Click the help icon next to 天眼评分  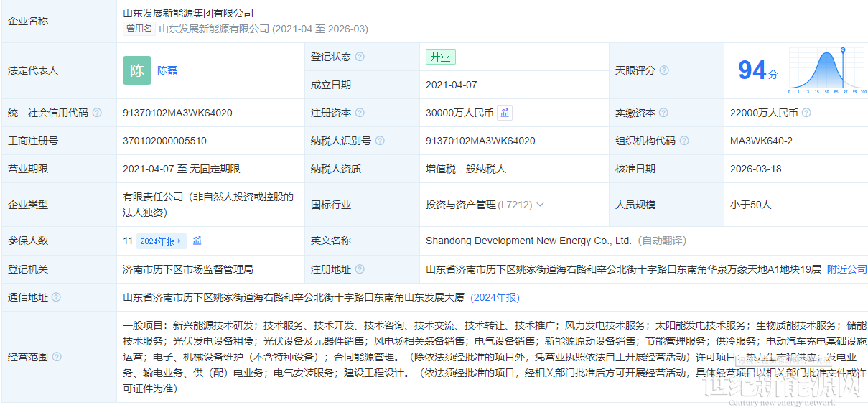point(664,70)
